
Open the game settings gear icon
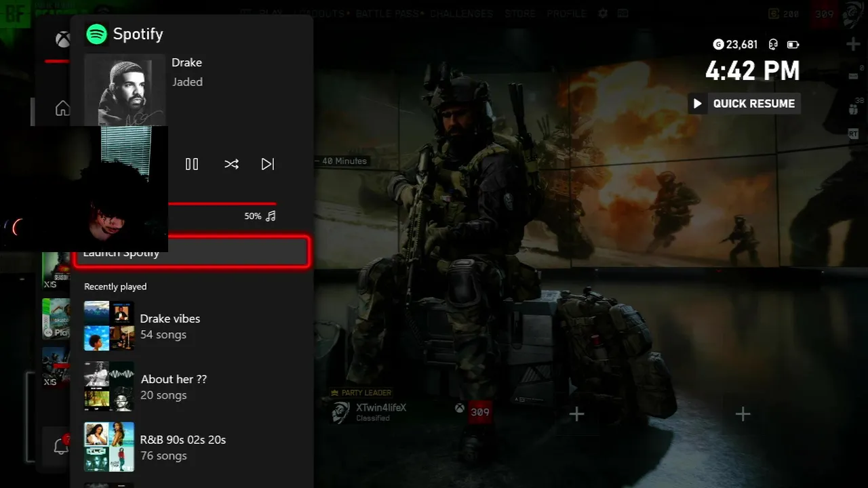602,14
